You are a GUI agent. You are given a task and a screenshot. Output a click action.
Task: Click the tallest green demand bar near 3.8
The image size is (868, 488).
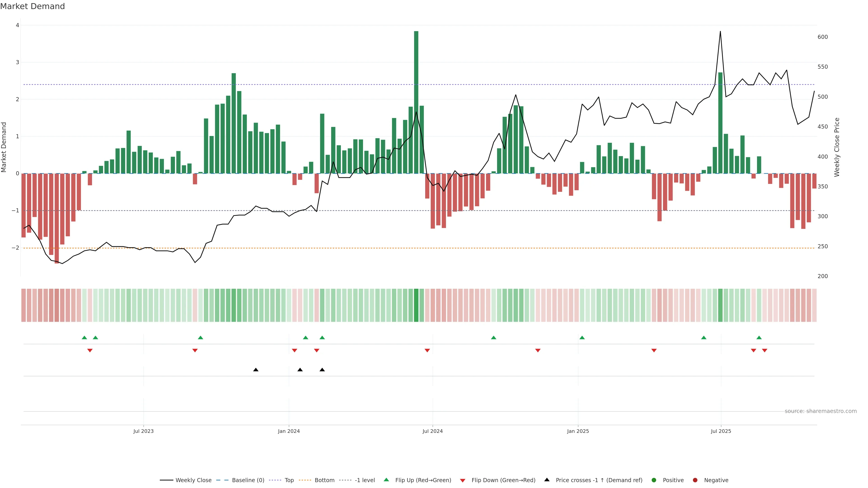416,101
